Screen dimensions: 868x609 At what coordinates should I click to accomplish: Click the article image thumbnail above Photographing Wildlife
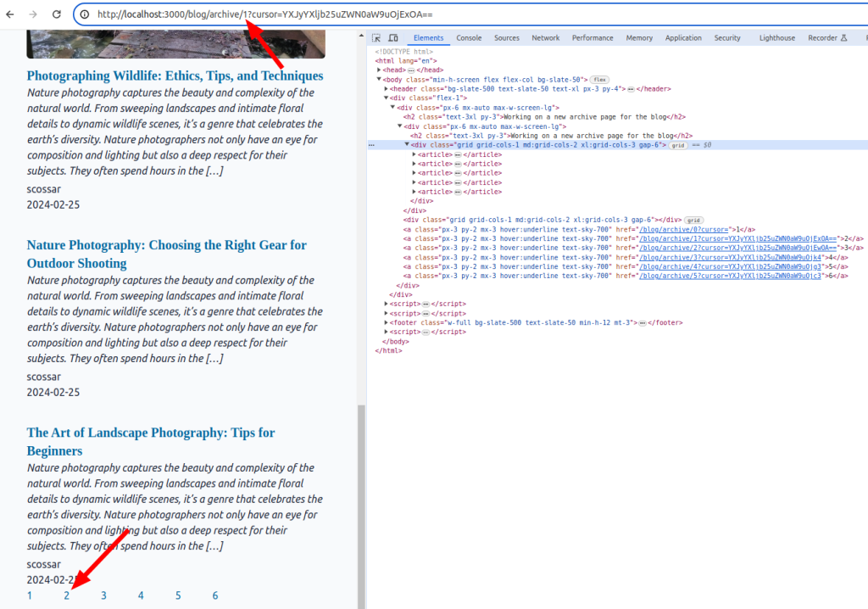click(176, 44)
